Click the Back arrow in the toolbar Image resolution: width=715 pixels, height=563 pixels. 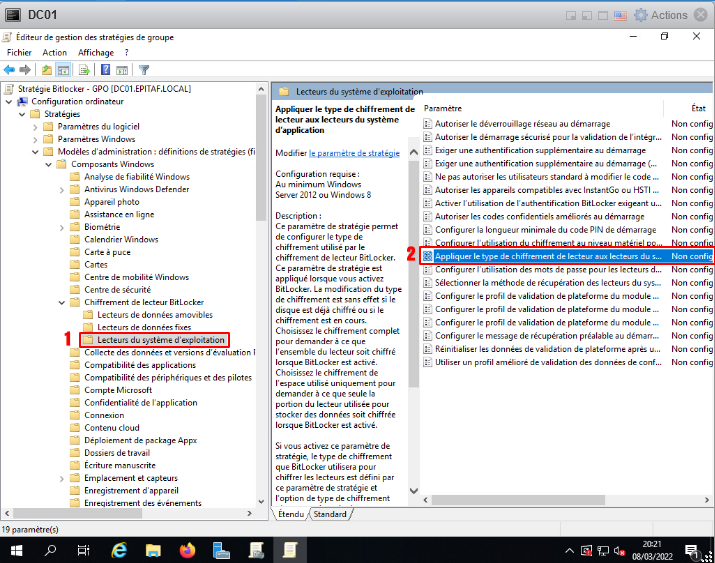[9, 70]
